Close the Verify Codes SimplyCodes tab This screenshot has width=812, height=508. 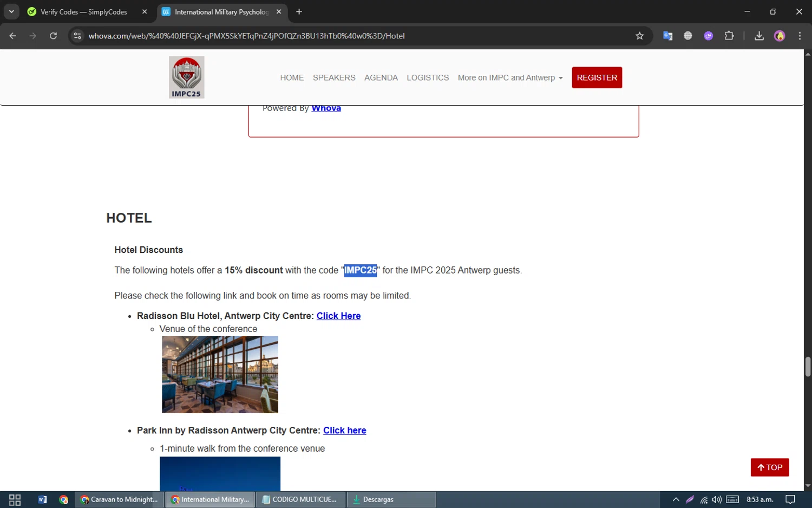[145, 11]
